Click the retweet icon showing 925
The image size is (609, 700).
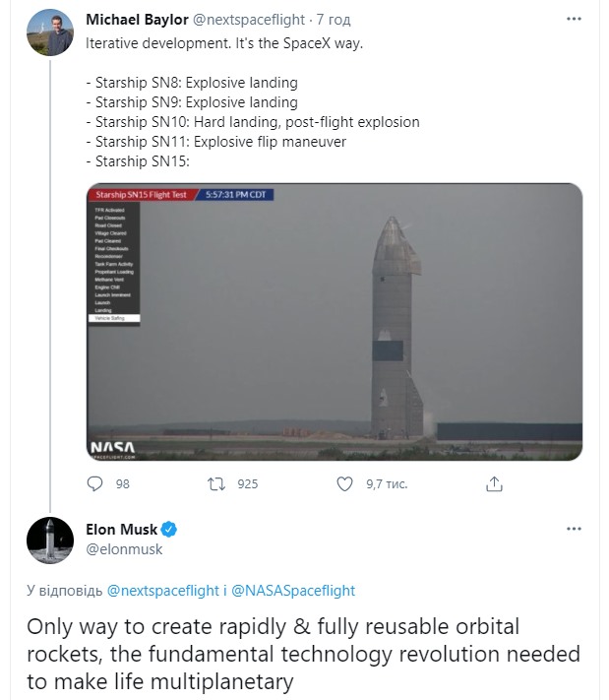[216, 484]
